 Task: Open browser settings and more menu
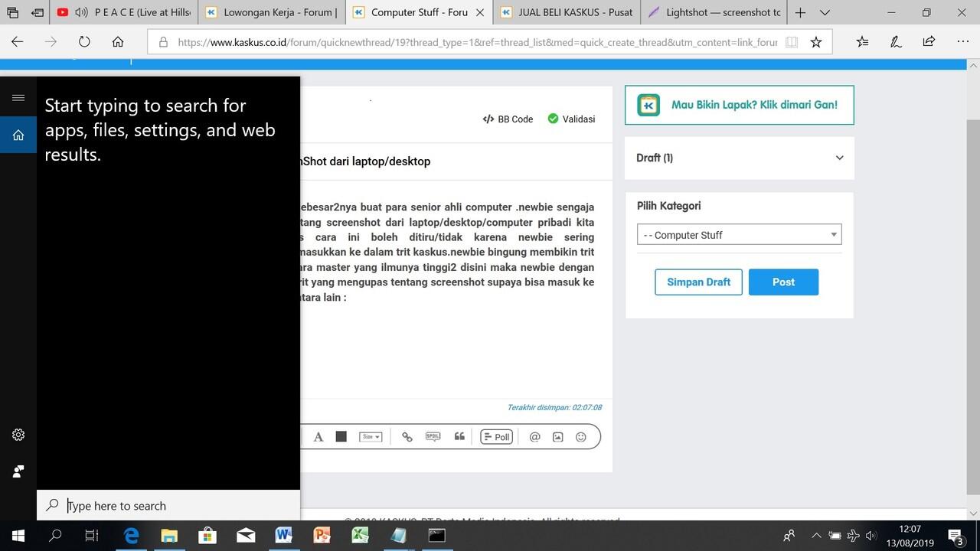tap(962, 42)
